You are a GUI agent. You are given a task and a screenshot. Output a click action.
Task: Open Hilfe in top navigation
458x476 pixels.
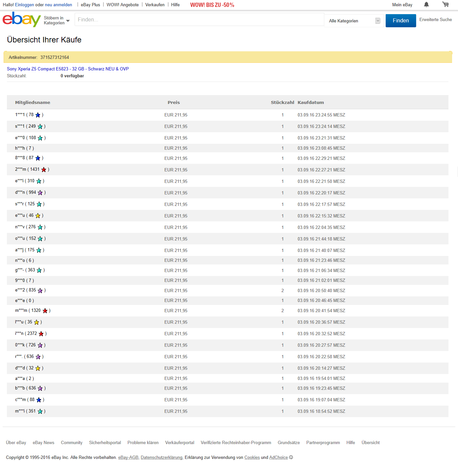pos(175,5)
